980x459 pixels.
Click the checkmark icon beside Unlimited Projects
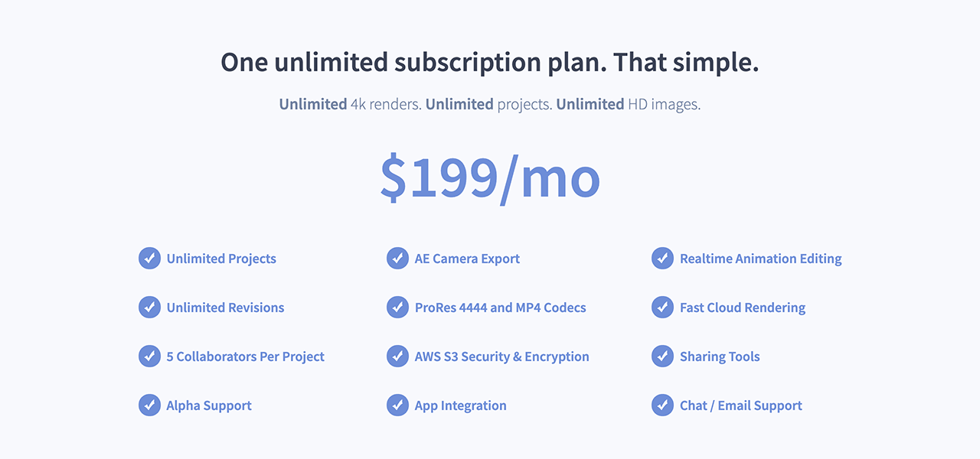149,259
